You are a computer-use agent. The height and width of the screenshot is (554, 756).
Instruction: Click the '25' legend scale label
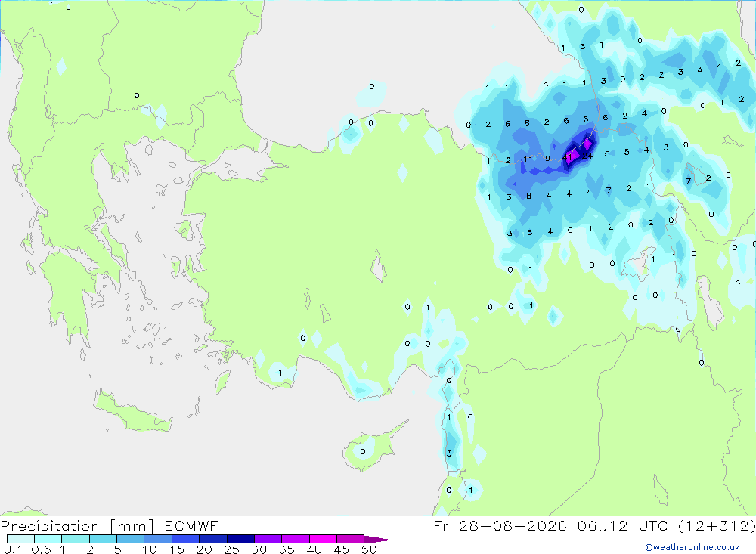(231, 549)
